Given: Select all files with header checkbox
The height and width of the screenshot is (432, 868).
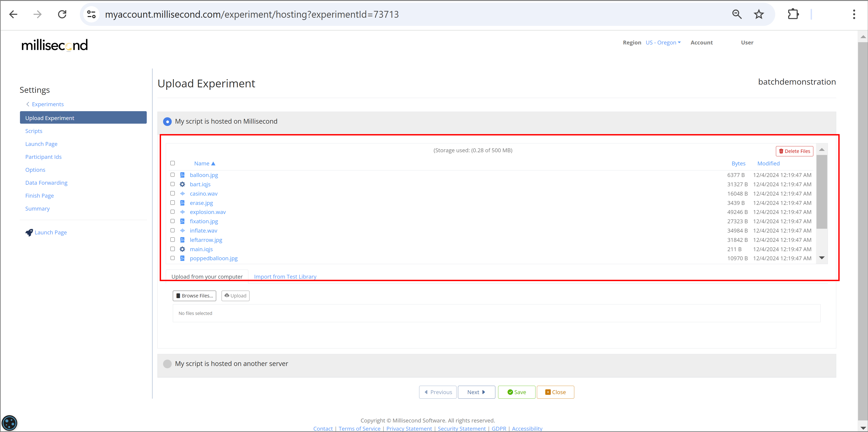Looking at the screenshot, I should pos(173,163).
